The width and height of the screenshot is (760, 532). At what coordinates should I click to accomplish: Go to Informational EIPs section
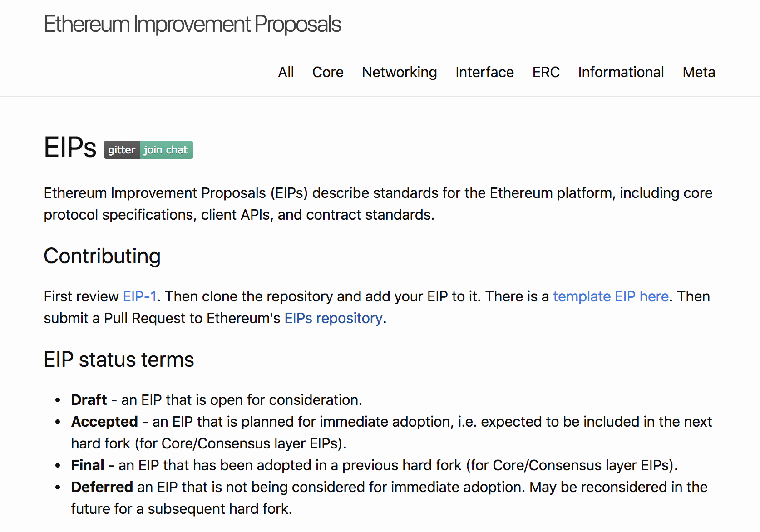pyautogui.click(x=621, y=72)
